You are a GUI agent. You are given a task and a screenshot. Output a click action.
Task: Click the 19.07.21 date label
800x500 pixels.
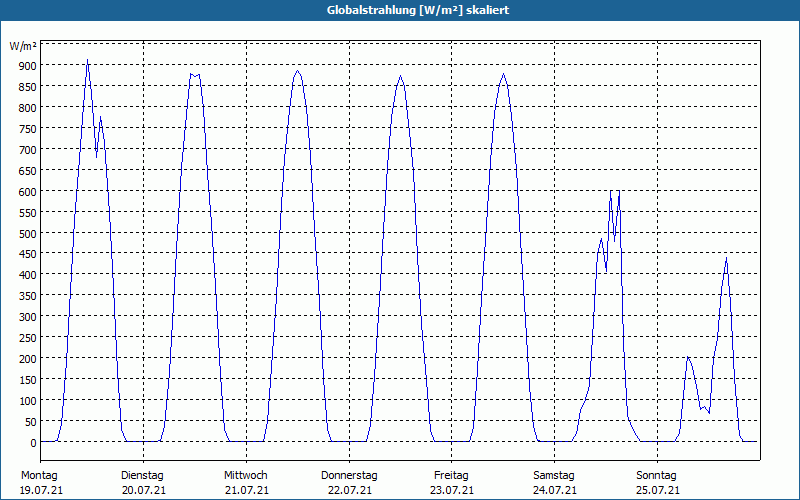(x=41, y=490)
